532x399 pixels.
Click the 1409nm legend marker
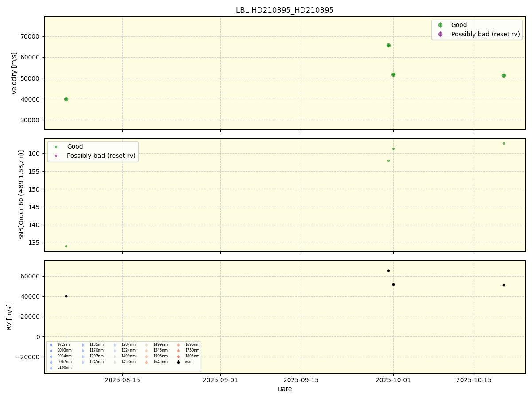pos(115,356)
